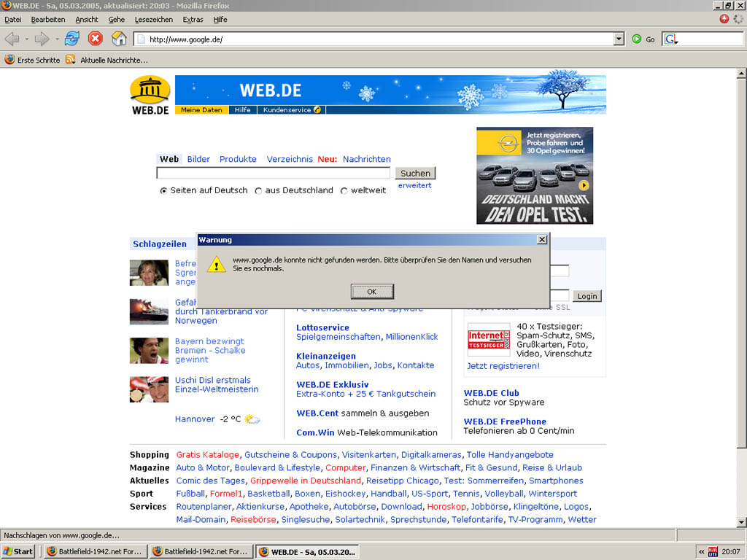Click the Suchen button
The width and height of the screenshot is (747, 560).
click(x=415, y=174)
